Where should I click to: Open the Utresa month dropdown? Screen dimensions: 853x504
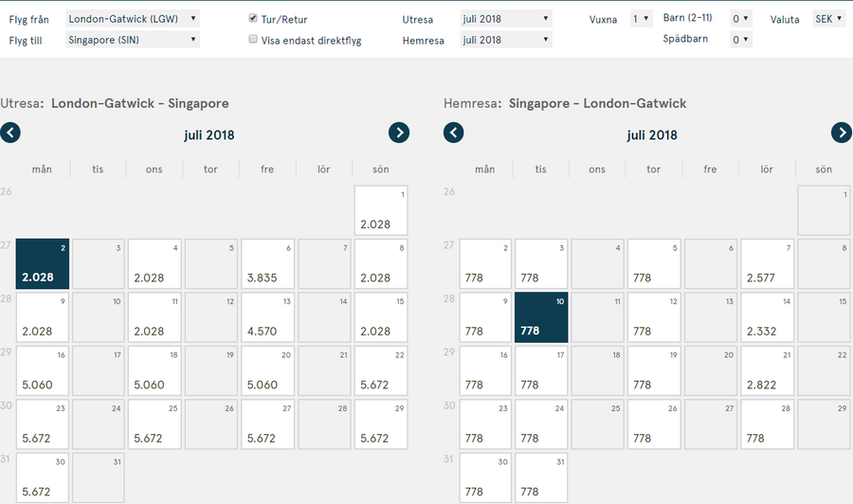coord(506,19)
